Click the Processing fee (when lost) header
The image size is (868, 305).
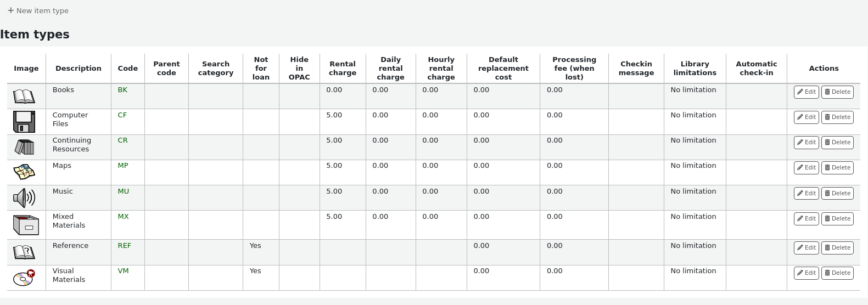pyautogui.click(x=574, y=69)
